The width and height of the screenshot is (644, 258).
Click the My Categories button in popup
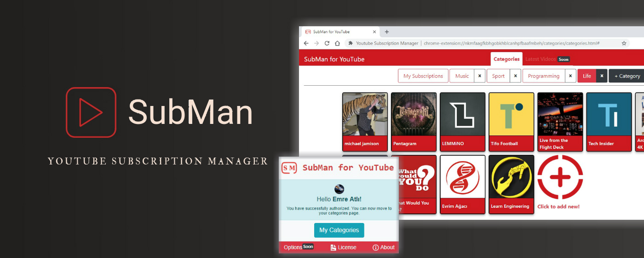pos(339,230)
